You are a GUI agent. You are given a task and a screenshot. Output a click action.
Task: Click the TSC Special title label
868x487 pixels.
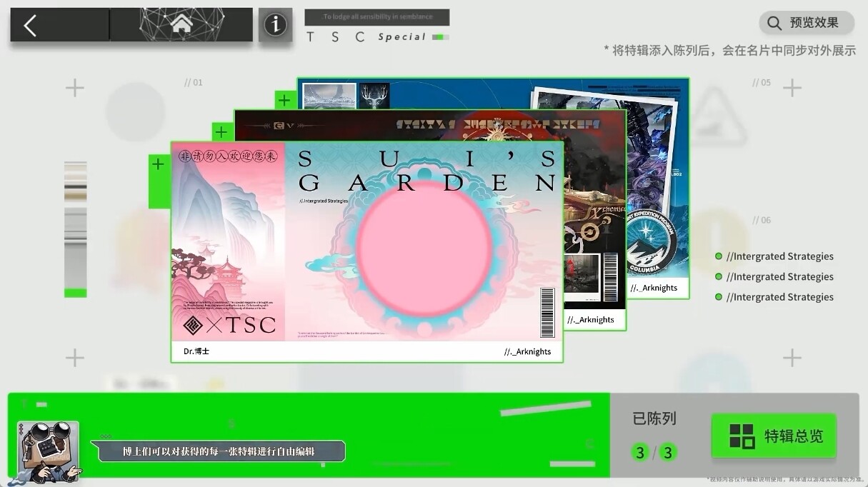point(377,37)
